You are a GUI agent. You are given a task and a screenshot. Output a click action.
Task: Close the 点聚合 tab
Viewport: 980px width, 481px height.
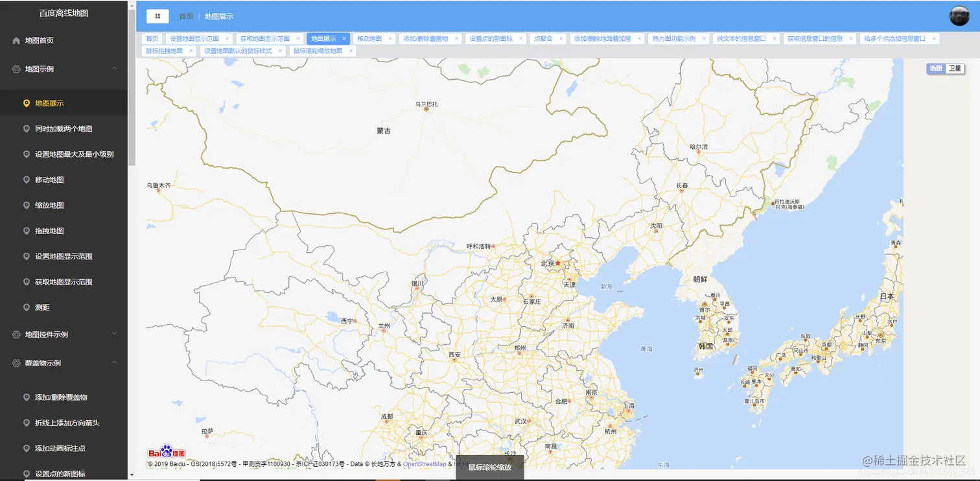pyautogui.click(x=561, y=39)
